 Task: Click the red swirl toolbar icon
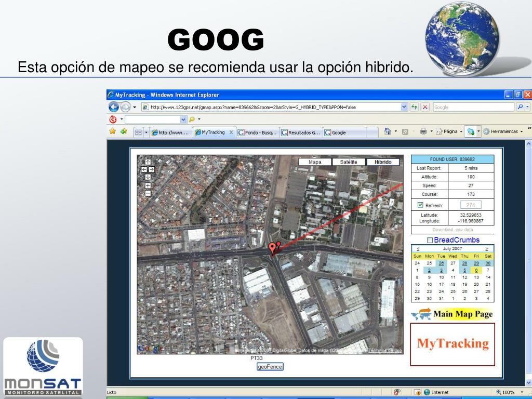point(113,119)
